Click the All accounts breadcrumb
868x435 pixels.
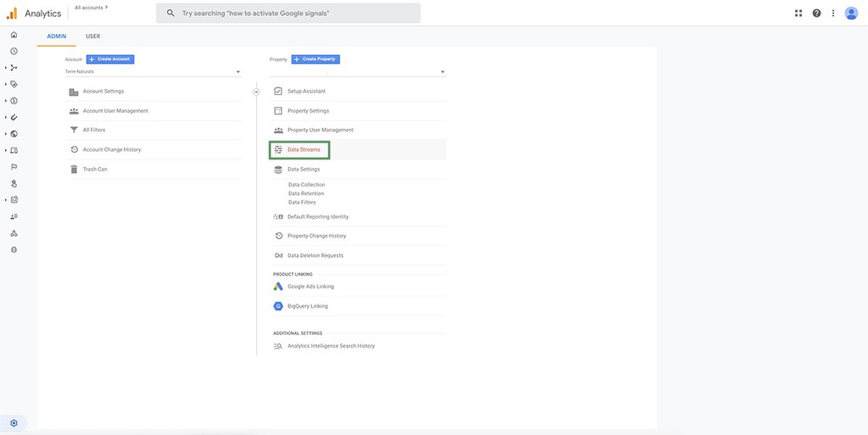coord(92,8)
